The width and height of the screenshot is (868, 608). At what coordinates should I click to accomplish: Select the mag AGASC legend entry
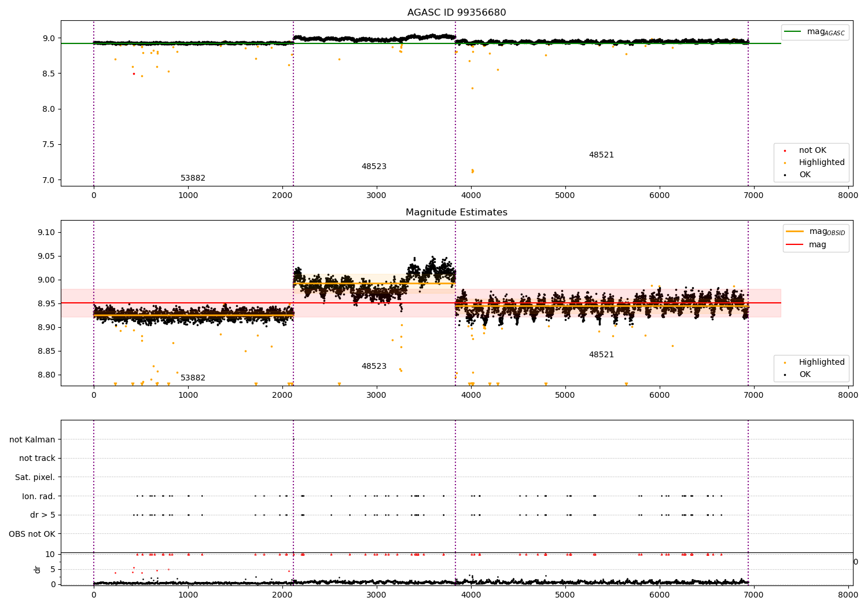815,32
